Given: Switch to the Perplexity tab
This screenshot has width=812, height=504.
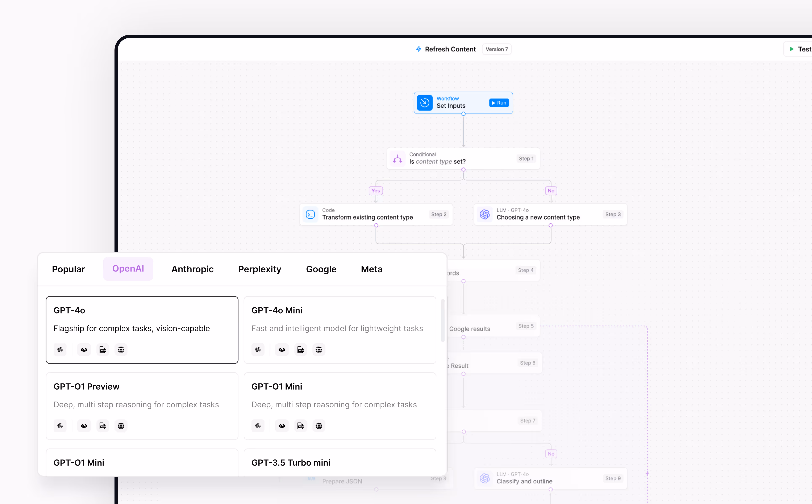Looking at the screenshot, I should (x=259, y=269).
